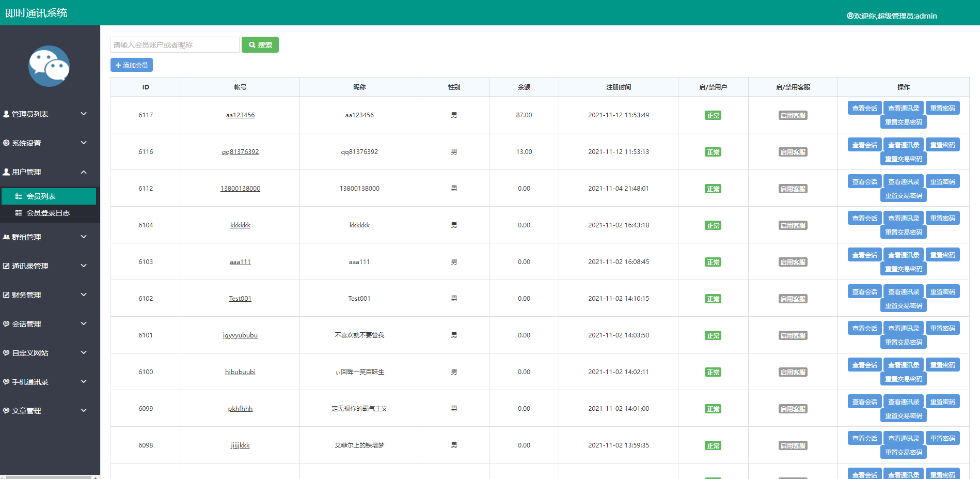Screen dimensions: 980x479
Task: Expand 财务管理 menu chevron
Action: [x=84, y=295]
